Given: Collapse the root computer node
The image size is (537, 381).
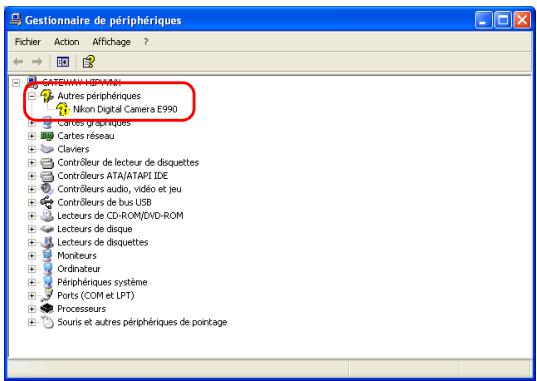Looking at the screenshot, I should (x=16, y=83).
